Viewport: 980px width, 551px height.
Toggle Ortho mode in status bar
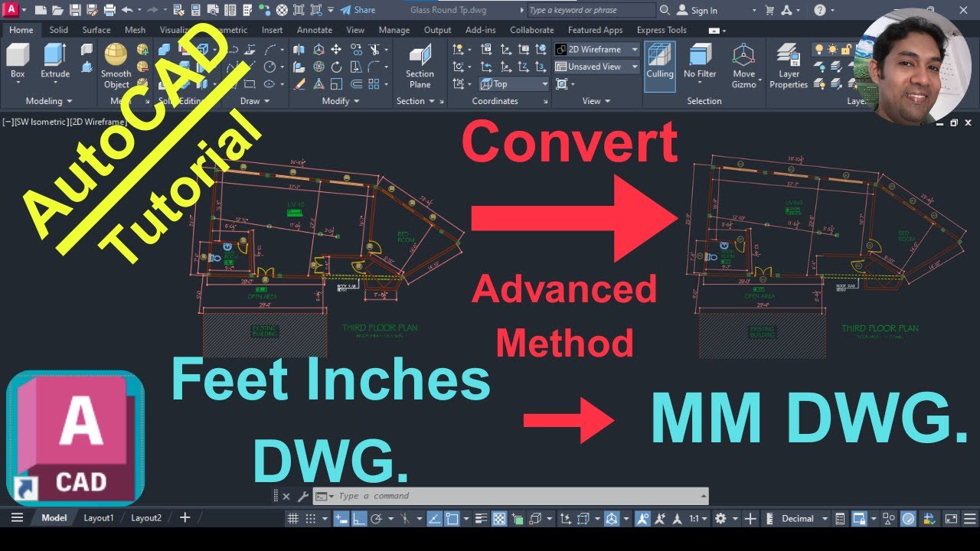click(x=359, y=518)
